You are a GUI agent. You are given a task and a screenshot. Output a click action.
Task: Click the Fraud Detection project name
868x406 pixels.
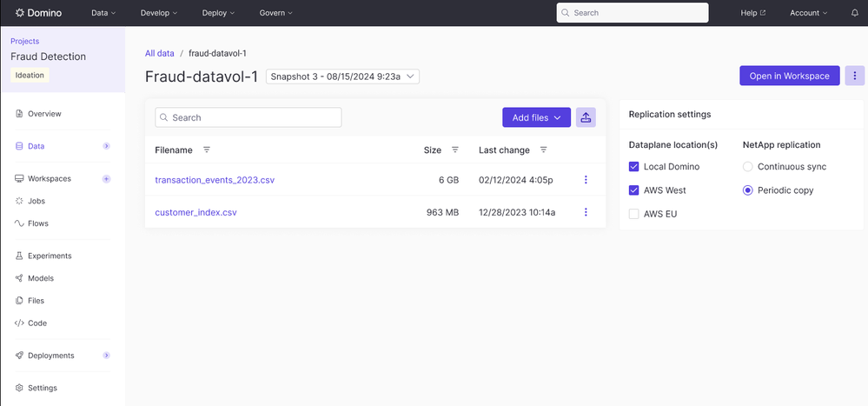[x=48, y=57]
